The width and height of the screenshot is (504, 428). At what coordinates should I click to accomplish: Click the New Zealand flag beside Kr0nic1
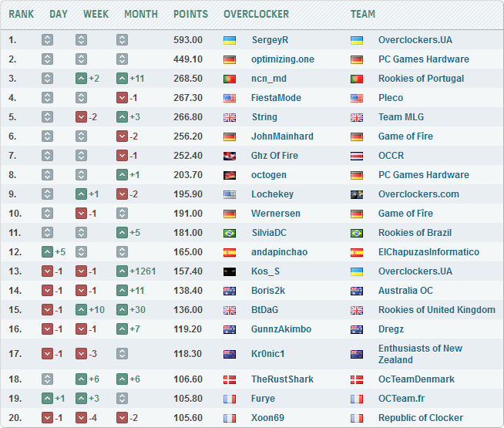click(230, 354)
